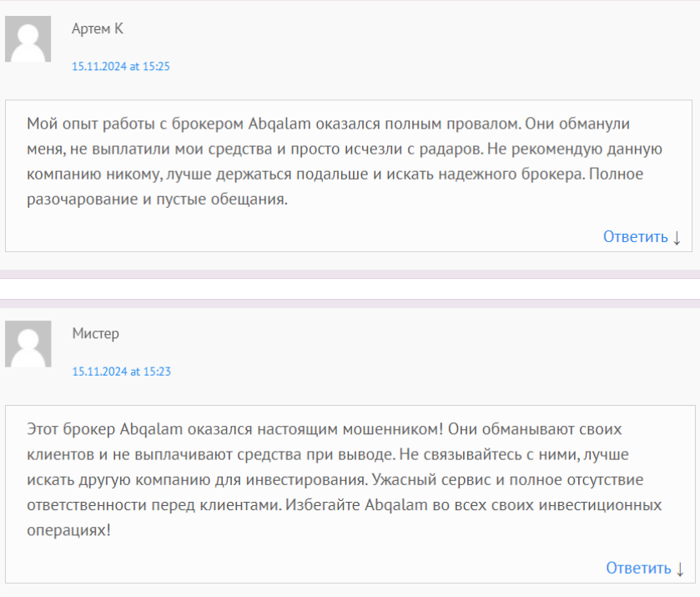Reply to Артем К's comment via Ответить
Image resolution: width=700 pixels, height=597 pixels.
(x=635, y=237)
